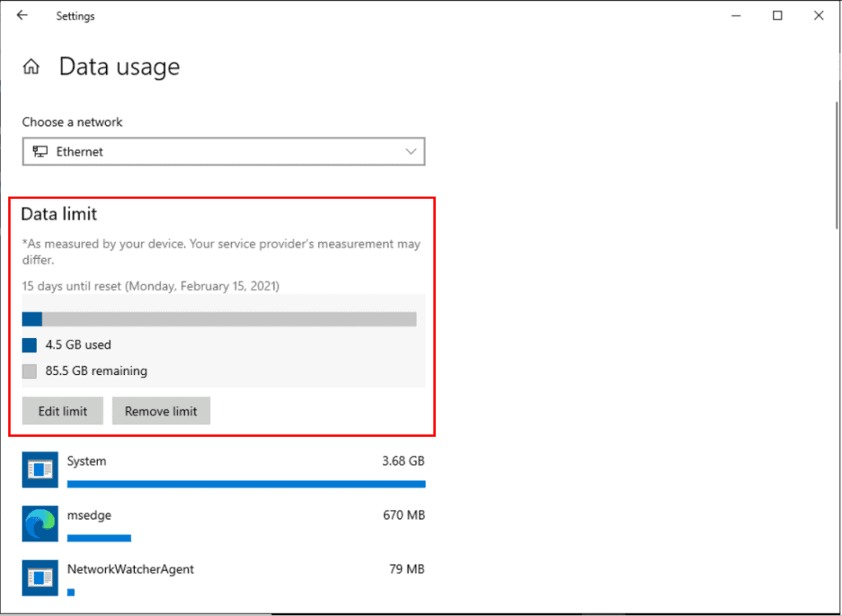The image size is (842, 616).
Task: Expand network list using the chevron arrow
Action: [x=411, y=151]
